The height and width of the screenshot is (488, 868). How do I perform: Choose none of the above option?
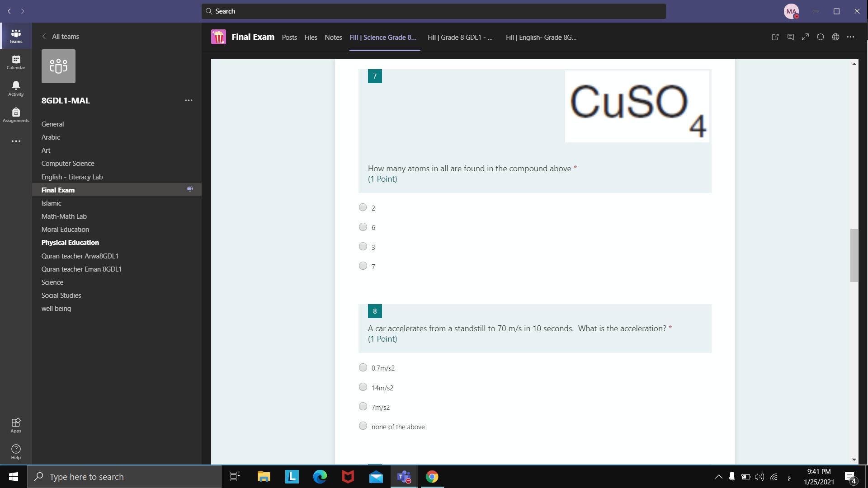tap(363, 426)
